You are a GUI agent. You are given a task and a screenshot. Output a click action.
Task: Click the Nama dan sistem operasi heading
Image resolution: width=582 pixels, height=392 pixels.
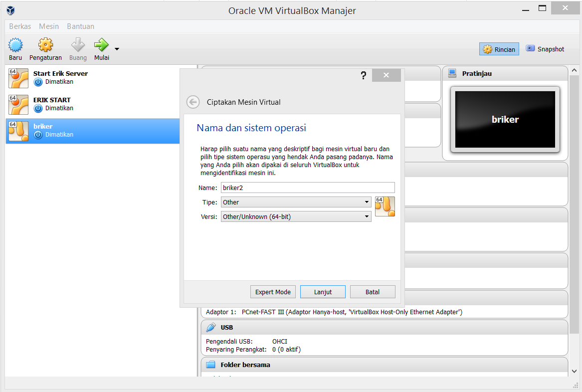pyautogui.click(x=251, y=128)
